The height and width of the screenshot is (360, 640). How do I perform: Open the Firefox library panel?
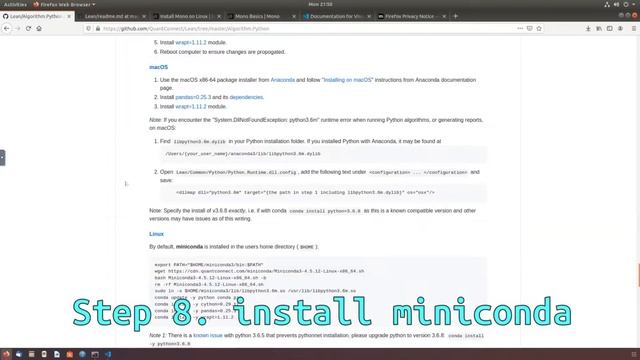(x=599, y=29)
